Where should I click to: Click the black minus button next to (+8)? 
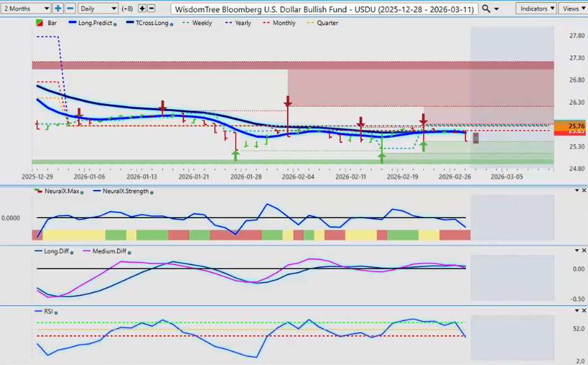152,9
